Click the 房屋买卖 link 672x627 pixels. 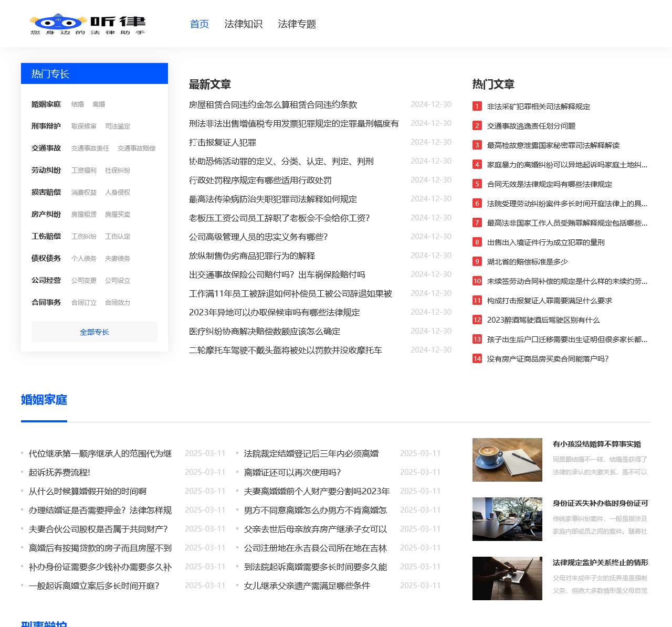pyautogui.click(x=118, y=215)
